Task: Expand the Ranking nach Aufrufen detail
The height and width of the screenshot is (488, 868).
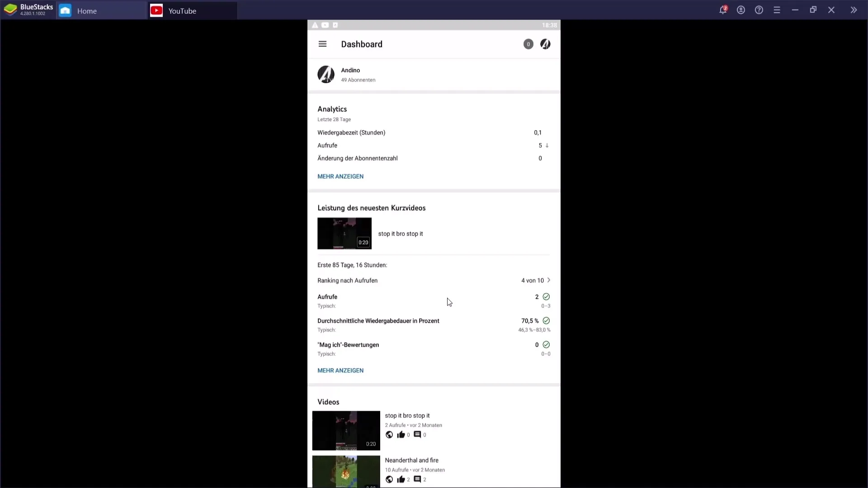Action: 548,280
